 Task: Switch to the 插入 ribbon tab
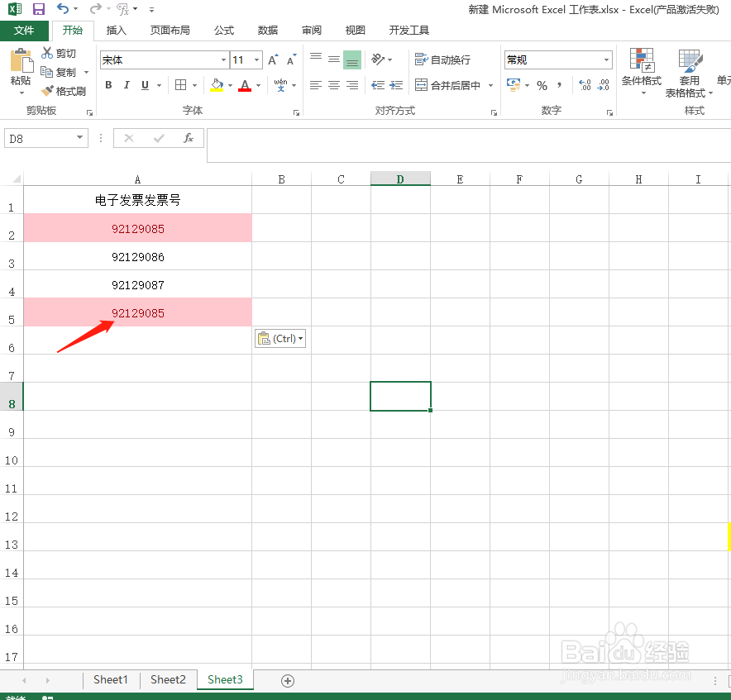click(116, 31)
